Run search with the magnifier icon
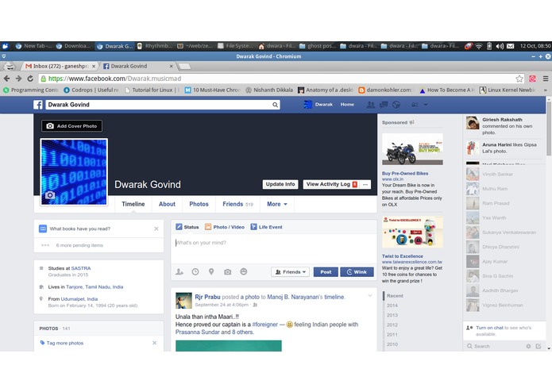Image resolution: width=552 pixels, height=392 pixels. pyautogui.click(x=275, y=105)
